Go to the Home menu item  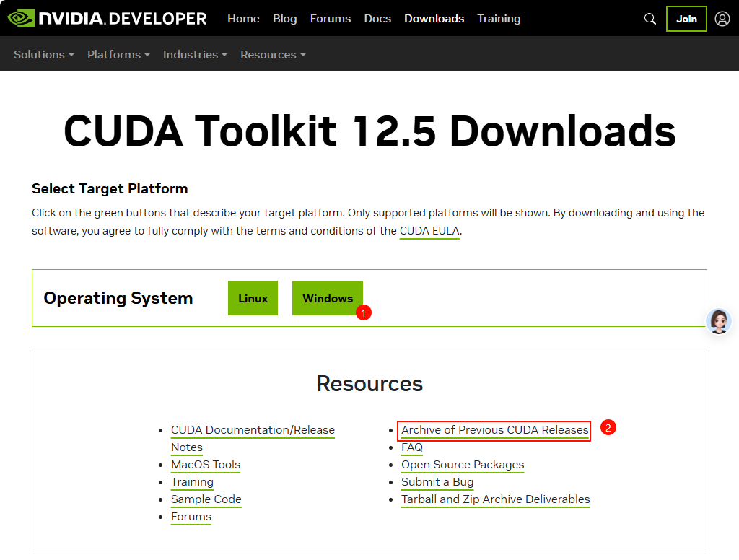click(243, 19)
